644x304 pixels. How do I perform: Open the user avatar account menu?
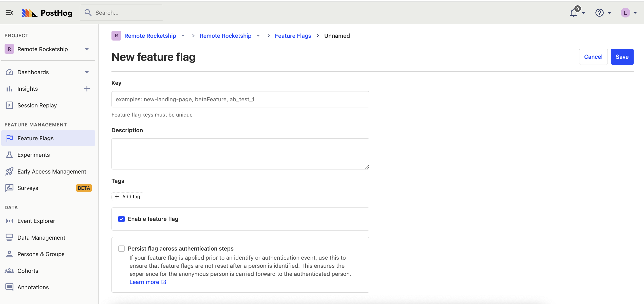click(x=625, y=13)
